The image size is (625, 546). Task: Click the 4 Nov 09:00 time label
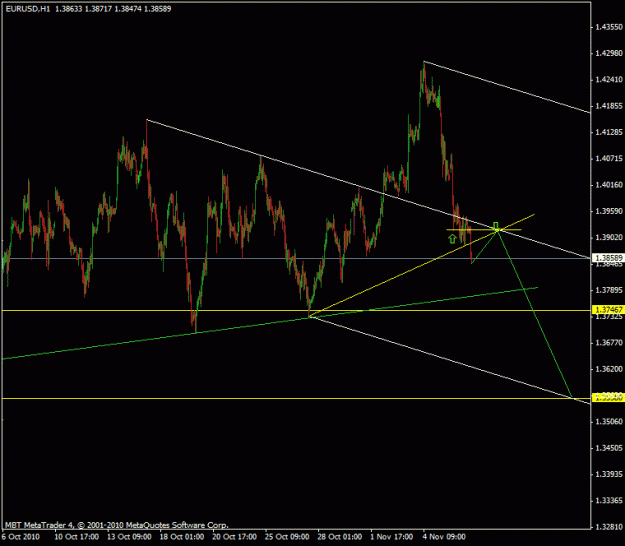[x=444, y=537]
